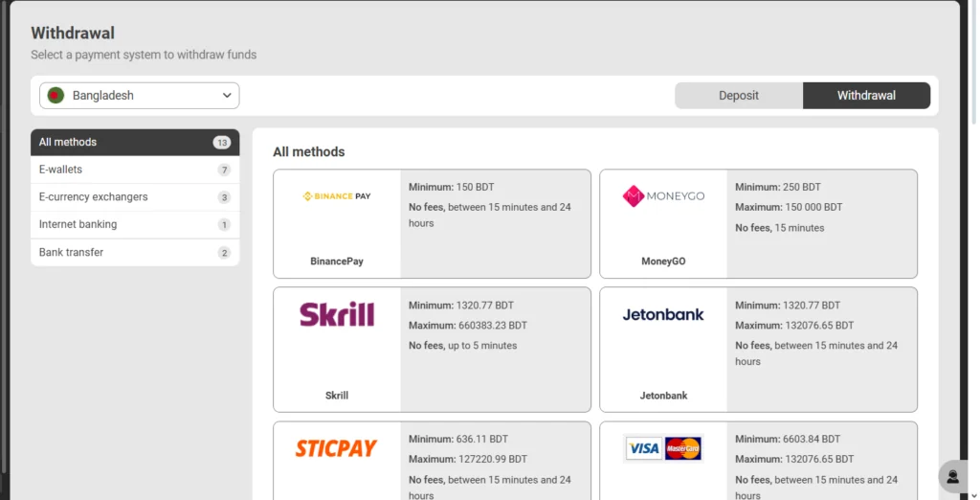980x500 pixels.
Task: Click the All methods section heading
Action: pos(309,152)
